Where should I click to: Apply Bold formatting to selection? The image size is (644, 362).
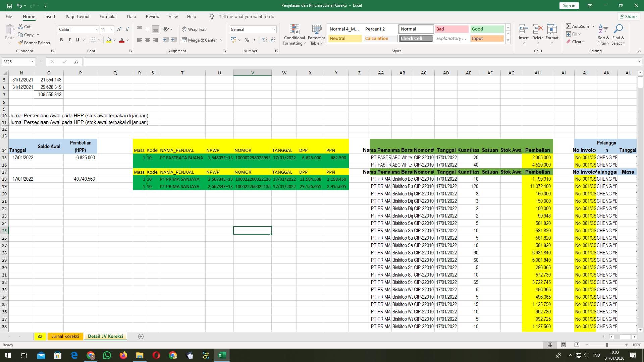61,40
